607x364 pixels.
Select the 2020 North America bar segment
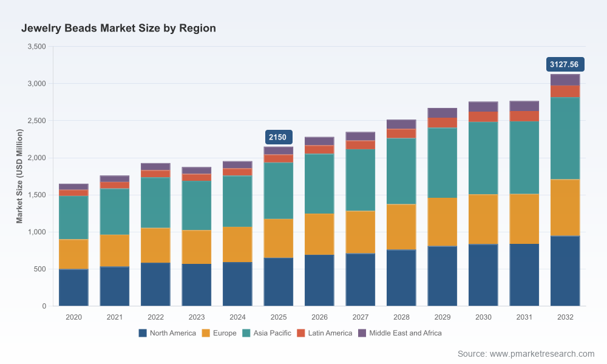point(73,288)
